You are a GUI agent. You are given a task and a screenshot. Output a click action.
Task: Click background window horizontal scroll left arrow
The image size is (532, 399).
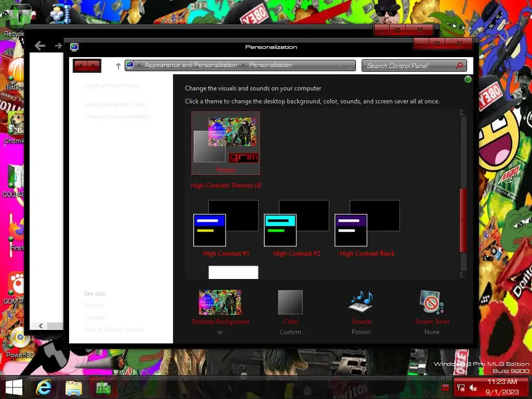pyautogui.click(x=41, y=326)
